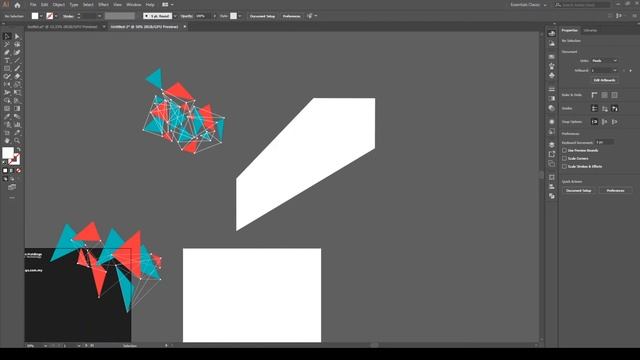Image resolution: width=640 pixels, height=360 pixels.
Task: Select the Eraser tool
Action: [17, 76]
